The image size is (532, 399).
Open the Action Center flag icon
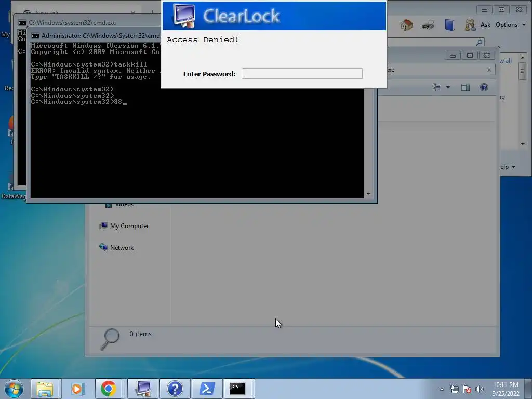(467, 389)
